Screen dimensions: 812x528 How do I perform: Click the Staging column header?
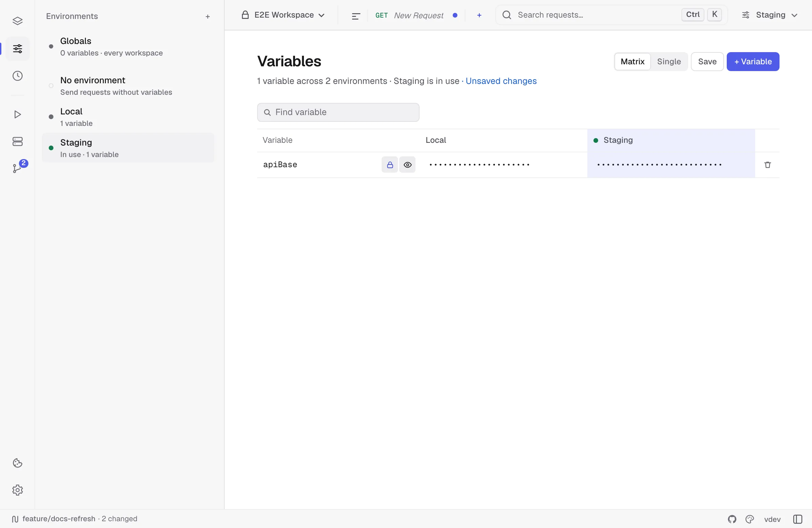pos(671,140)
